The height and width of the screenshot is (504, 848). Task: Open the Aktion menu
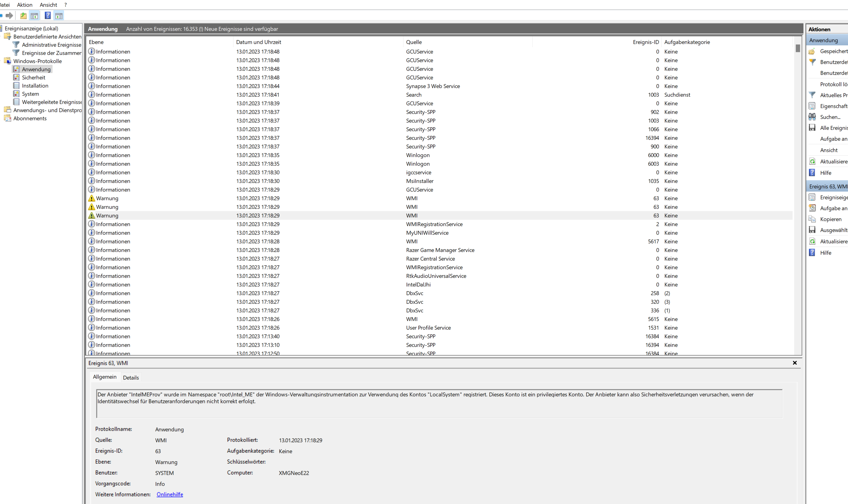point(24,5)
